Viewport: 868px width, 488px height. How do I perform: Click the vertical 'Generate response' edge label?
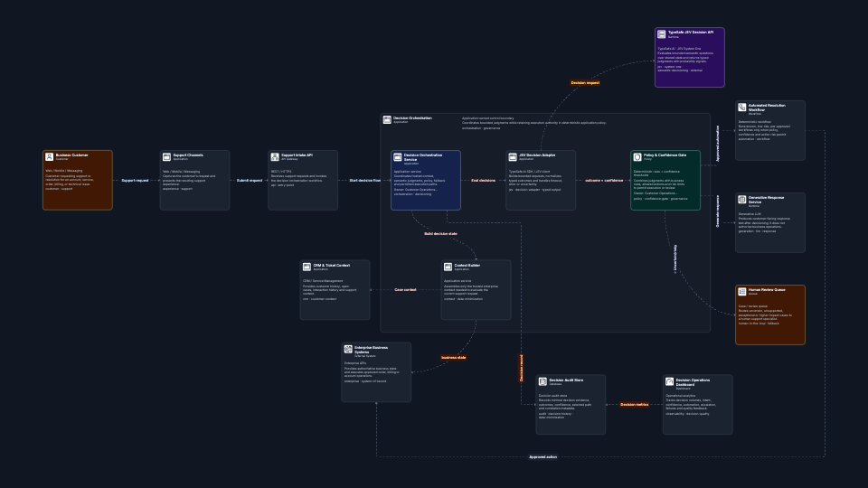[718, 211]
